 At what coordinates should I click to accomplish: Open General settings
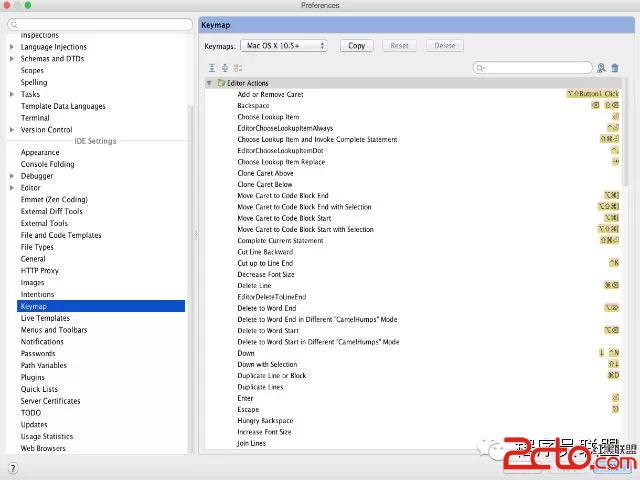(33, 259)
